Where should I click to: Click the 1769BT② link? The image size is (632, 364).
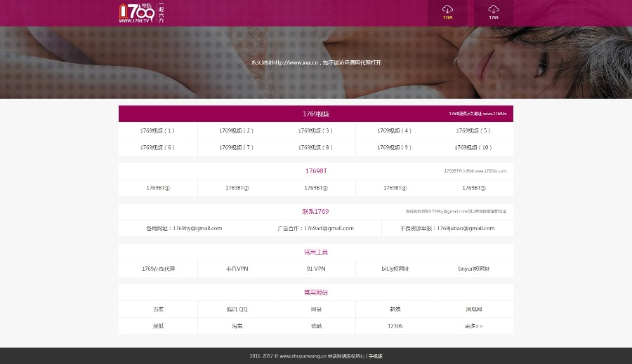(x=237, y=188)
